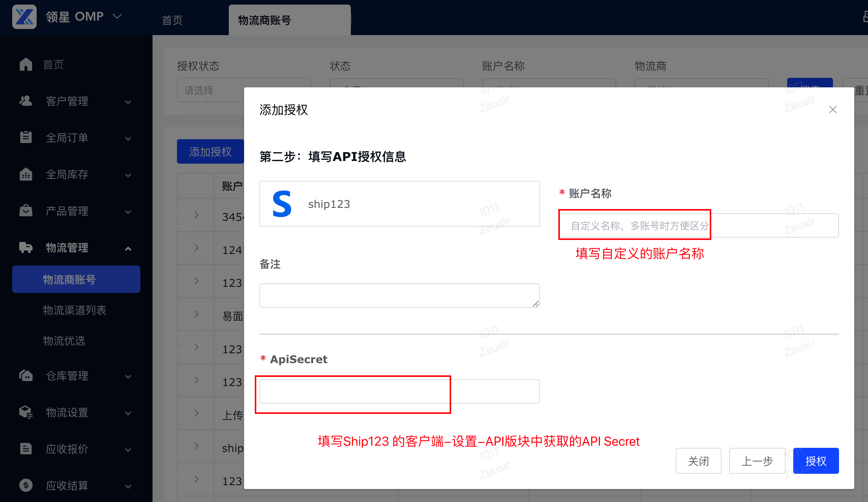This screenshot has width=868, height=502.
Task: Click the 添加授权 button behind dialog
Action: (x=210, y=151)
